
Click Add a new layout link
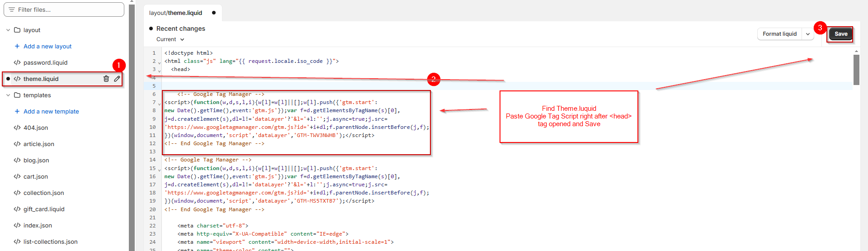47,46
